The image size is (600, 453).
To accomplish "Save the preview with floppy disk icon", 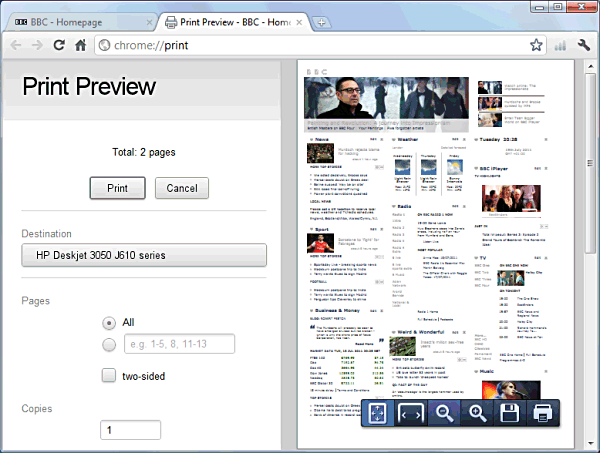I will (510, 413).
